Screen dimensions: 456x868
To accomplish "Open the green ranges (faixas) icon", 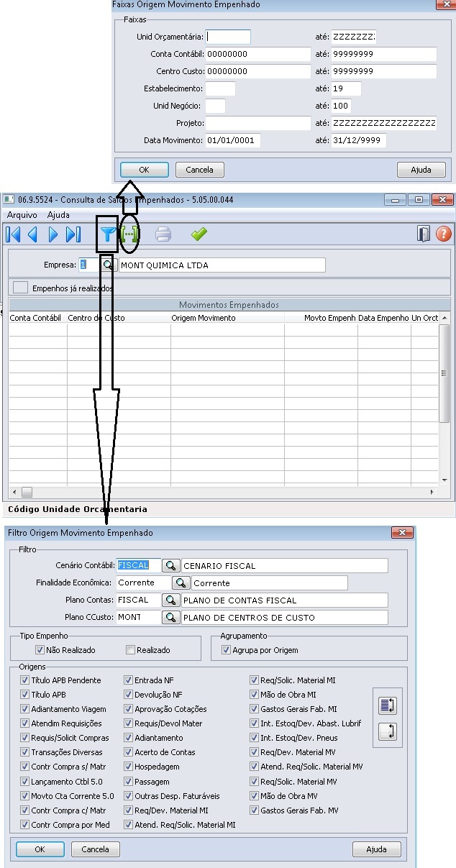I will point(130,234).
